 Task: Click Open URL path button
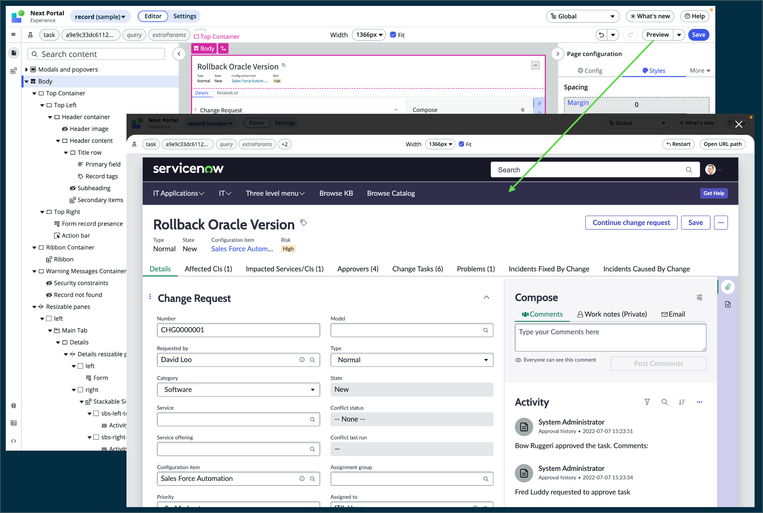tap(723, 144)
